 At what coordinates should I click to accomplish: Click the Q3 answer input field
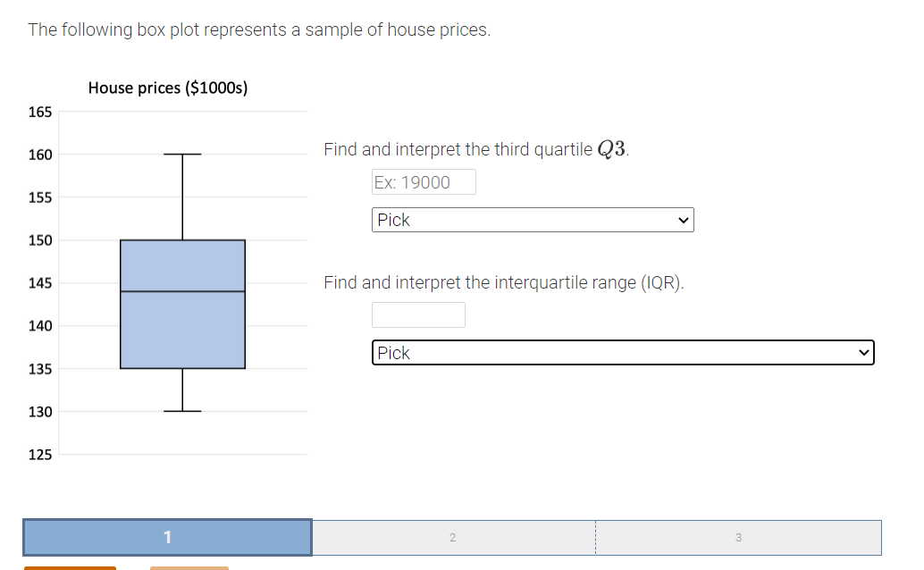click(424, 182)
